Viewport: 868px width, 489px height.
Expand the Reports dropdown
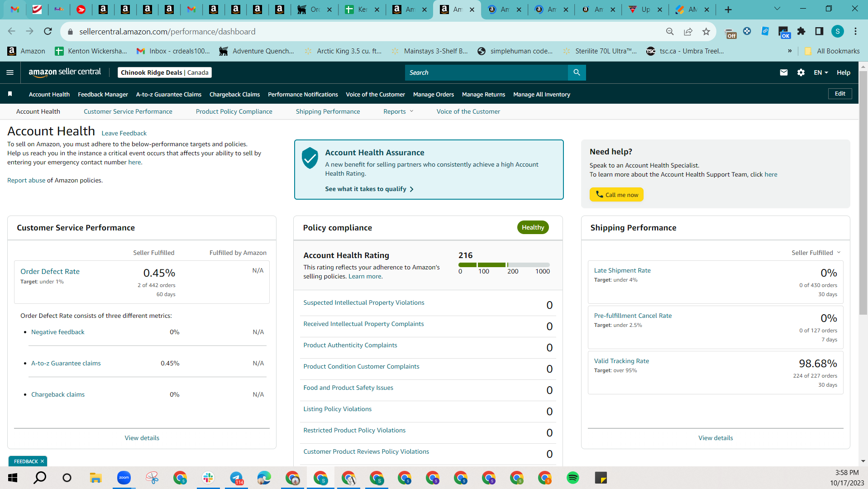point(398,111)
